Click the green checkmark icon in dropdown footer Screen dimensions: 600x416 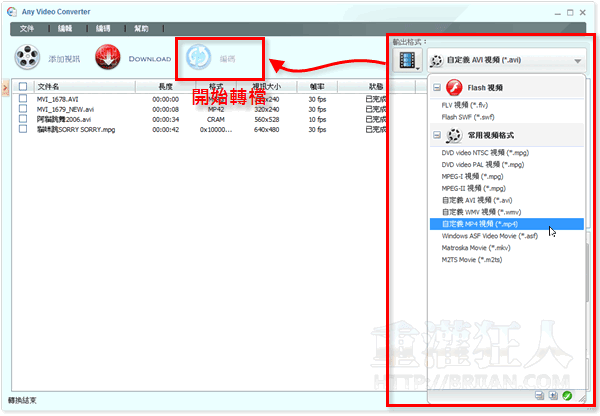(x=567, y=396)
